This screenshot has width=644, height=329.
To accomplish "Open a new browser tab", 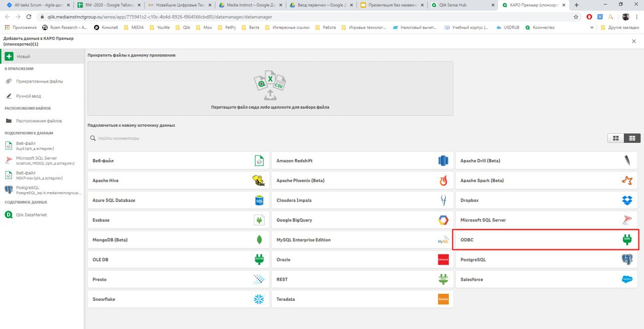I will click(x=576, y=5).
